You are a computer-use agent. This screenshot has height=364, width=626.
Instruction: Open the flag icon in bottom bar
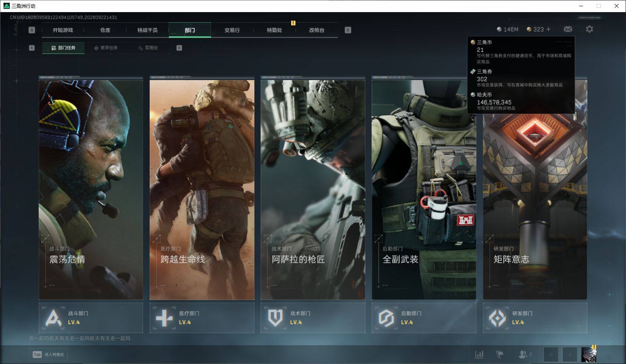click(x=499, y=355)
